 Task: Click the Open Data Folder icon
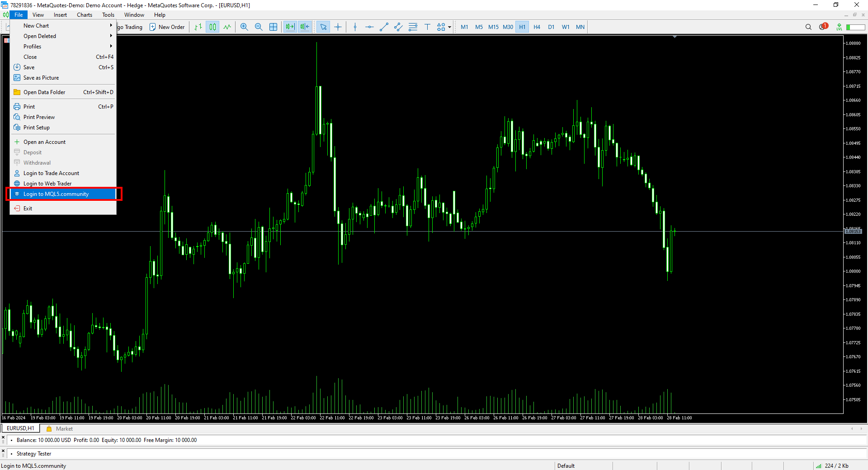[17, 92]
